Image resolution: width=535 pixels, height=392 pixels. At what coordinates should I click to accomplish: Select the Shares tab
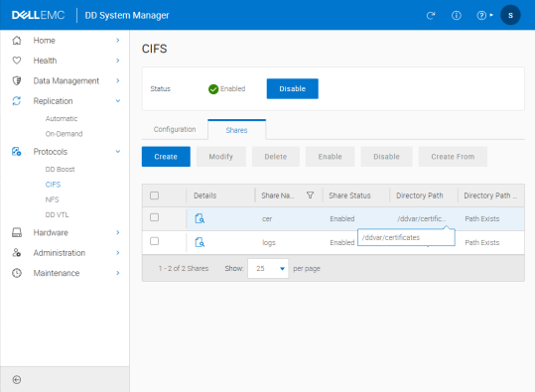pos(236,130)
